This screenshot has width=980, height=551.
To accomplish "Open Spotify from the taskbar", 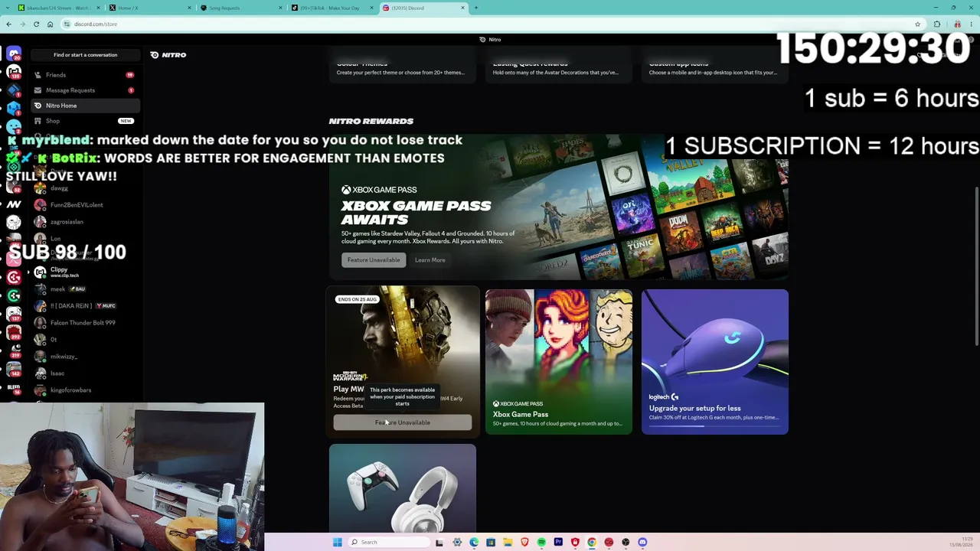I will click(541, 543).
